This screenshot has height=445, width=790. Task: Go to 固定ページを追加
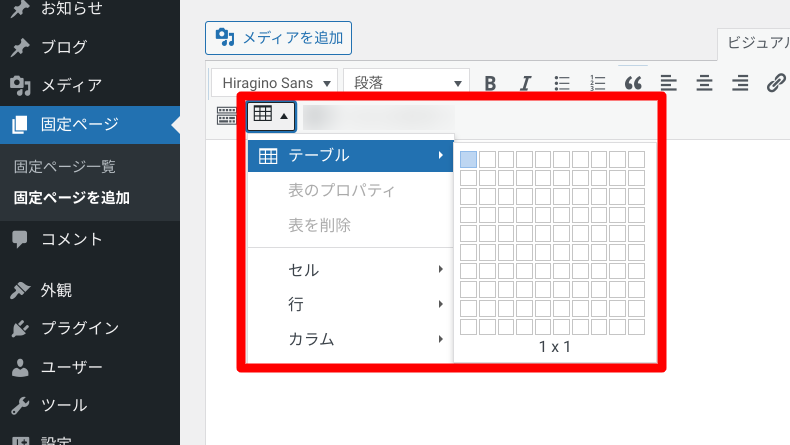coord(72,198)
